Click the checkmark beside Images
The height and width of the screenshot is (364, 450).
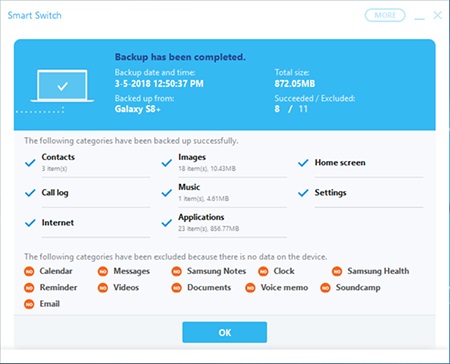pyautogui.click(x=167, y=163)
